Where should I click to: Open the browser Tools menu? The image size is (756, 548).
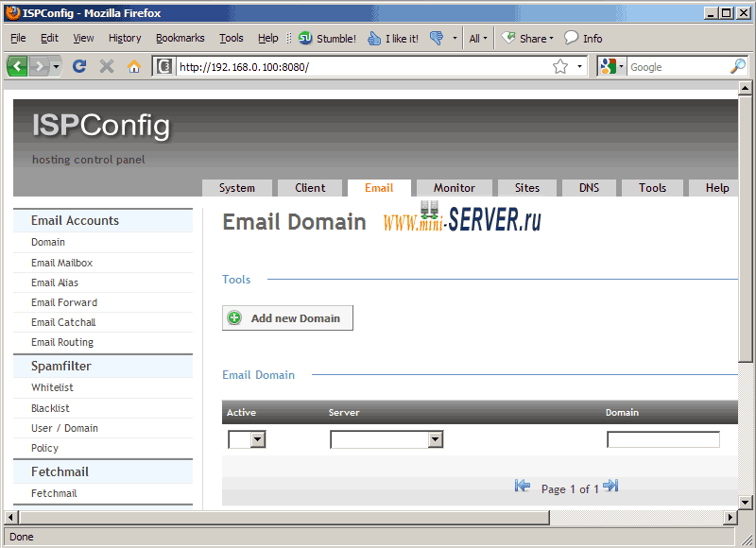point(232,38)
